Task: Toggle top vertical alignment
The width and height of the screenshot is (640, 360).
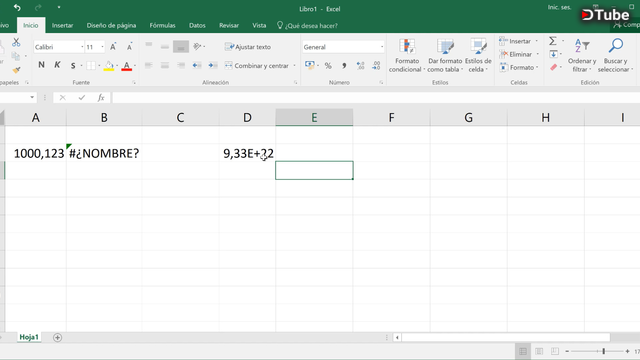Action: pos(149,46)
